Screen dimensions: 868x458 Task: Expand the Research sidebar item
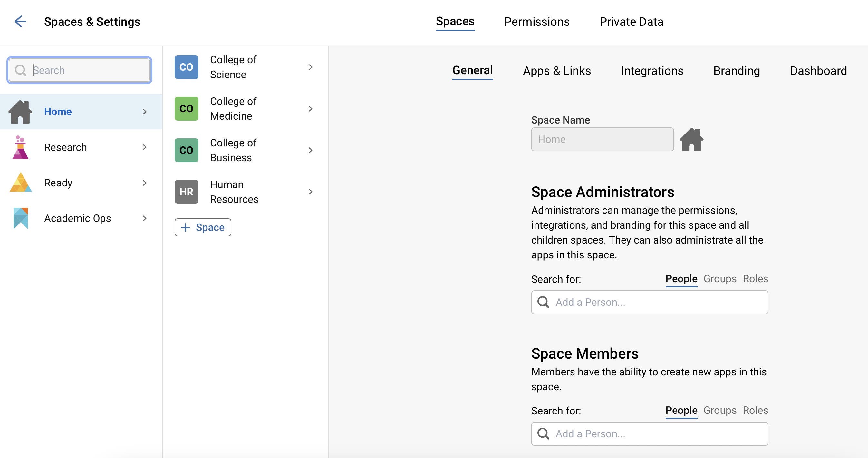point(145,147)
